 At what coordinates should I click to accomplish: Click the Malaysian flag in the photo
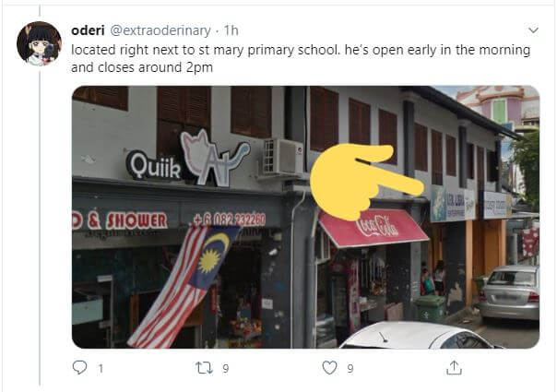[x=184, y=285]
